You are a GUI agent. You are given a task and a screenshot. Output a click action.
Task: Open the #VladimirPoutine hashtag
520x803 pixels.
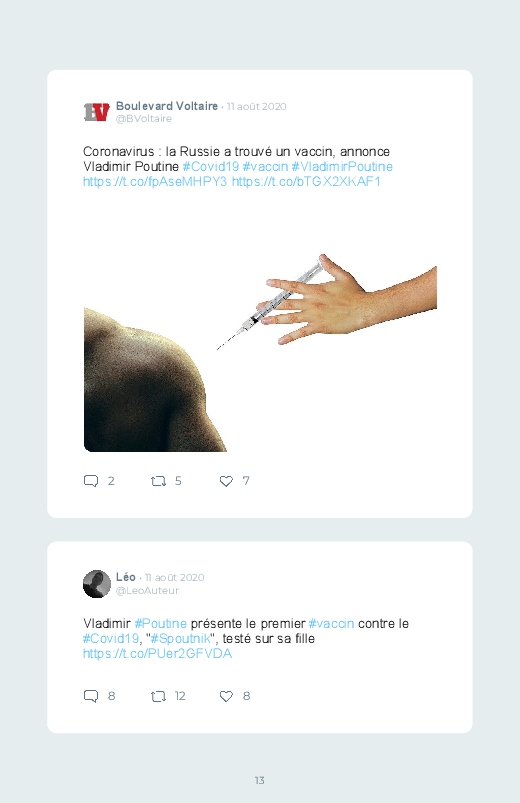coord(342,166)
